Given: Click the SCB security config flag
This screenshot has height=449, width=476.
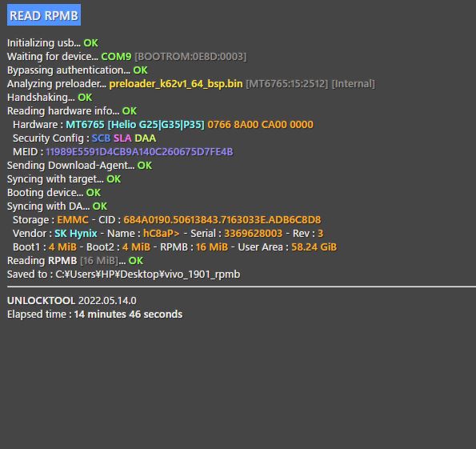Looking at the screenshot, I should click(x=101, y=138).
